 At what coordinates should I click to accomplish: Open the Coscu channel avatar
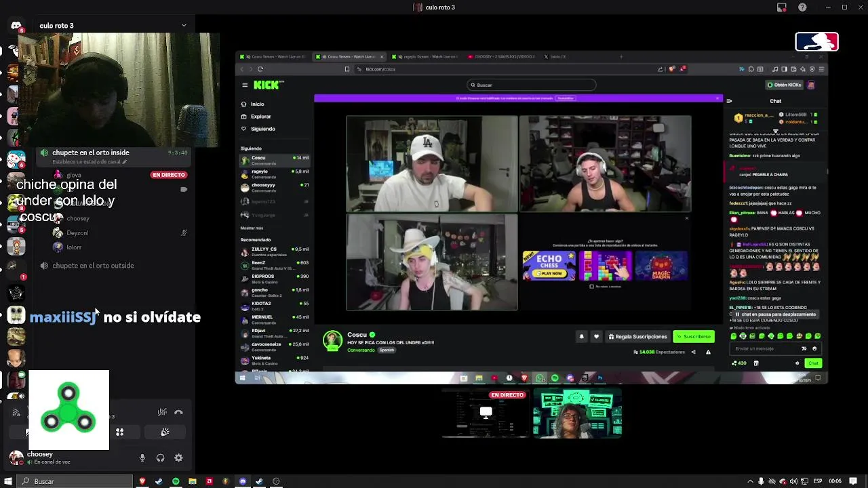point(332,341)
